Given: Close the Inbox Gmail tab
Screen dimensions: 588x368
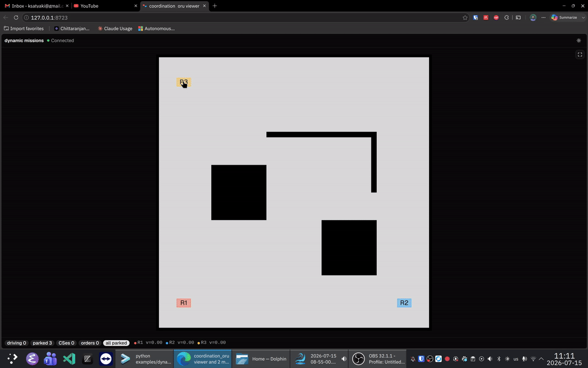Looking at the screenshot, I should click(67, 6).
